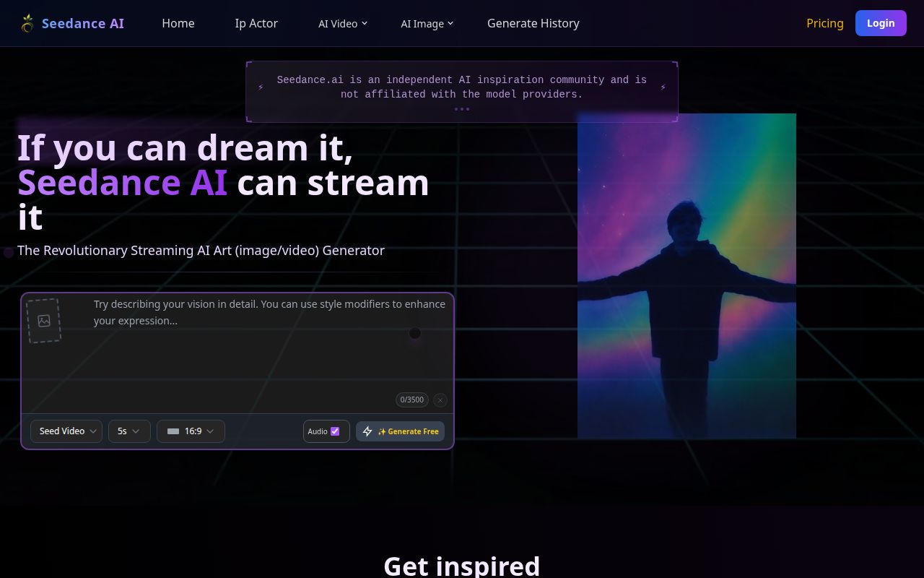924x578 pixels.
Task: Open the Ip Actor page
Action: 256,23
